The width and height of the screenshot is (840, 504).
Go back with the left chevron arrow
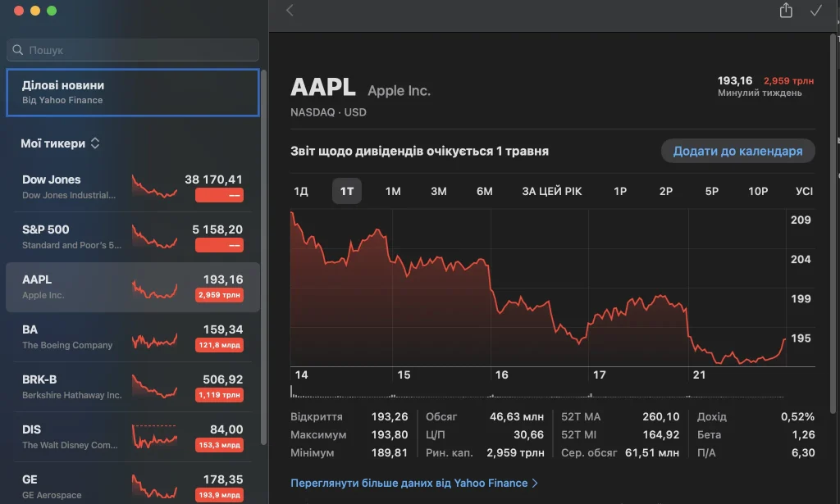pos(290,10)
